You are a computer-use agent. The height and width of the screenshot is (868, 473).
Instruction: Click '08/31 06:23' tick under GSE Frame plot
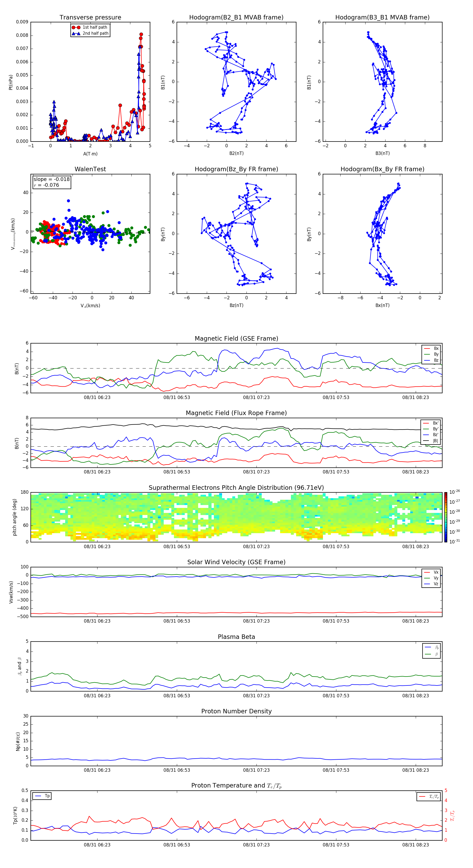[97, 398]
